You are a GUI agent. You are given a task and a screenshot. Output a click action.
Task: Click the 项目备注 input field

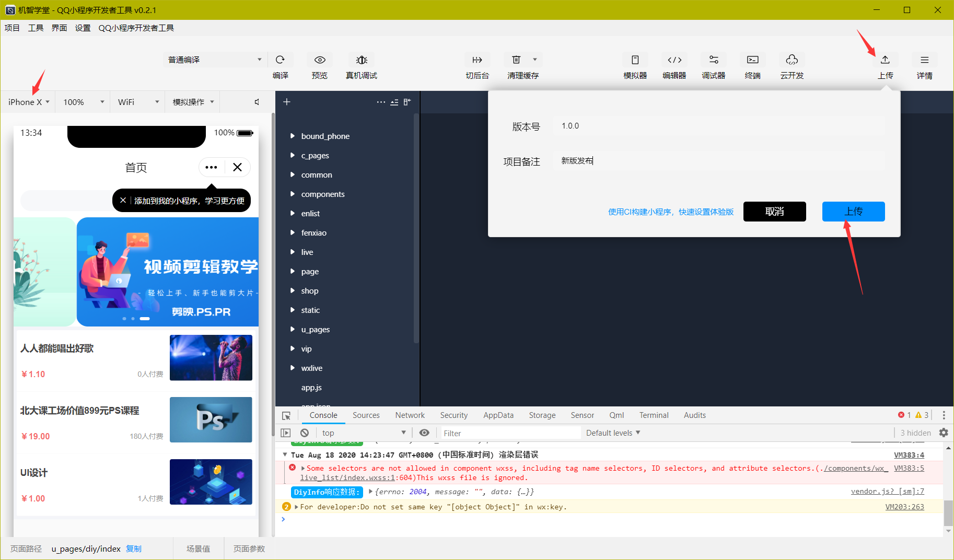coord(720,161)
